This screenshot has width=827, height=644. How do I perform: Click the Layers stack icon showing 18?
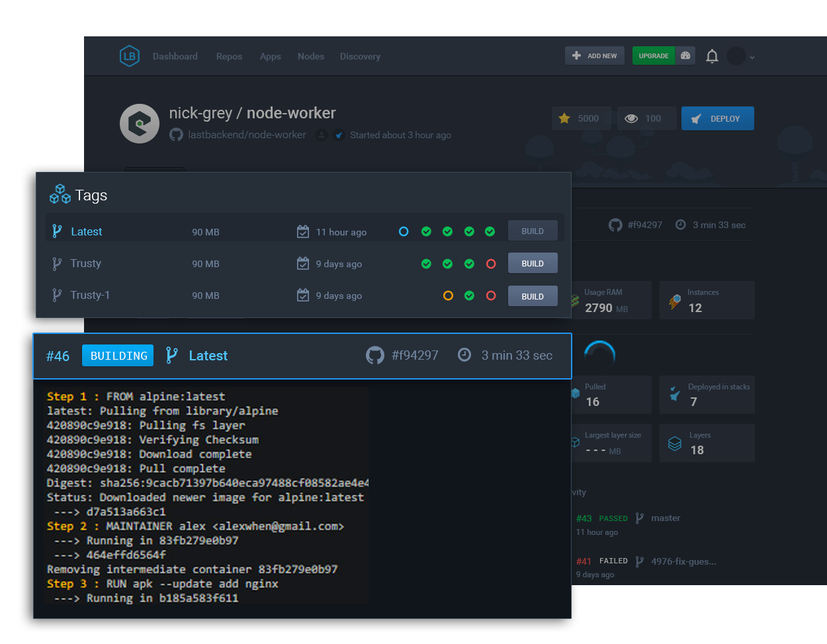tap(675, 443)
